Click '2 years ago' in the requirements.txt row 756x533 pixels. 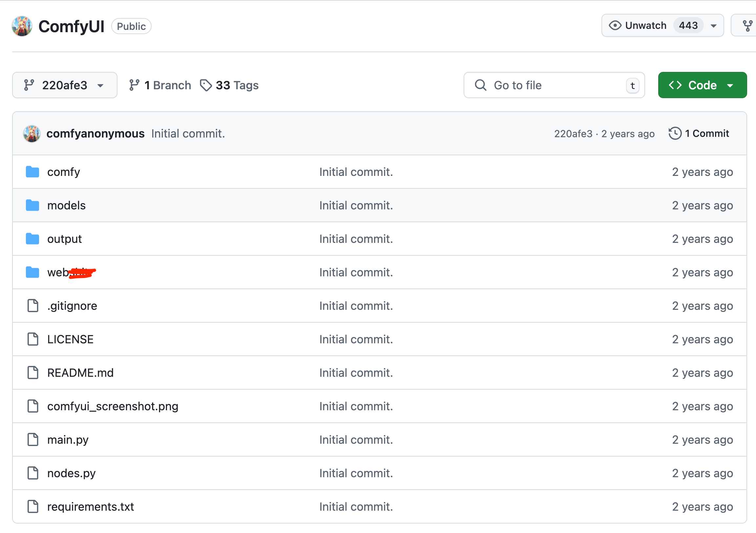702,507
